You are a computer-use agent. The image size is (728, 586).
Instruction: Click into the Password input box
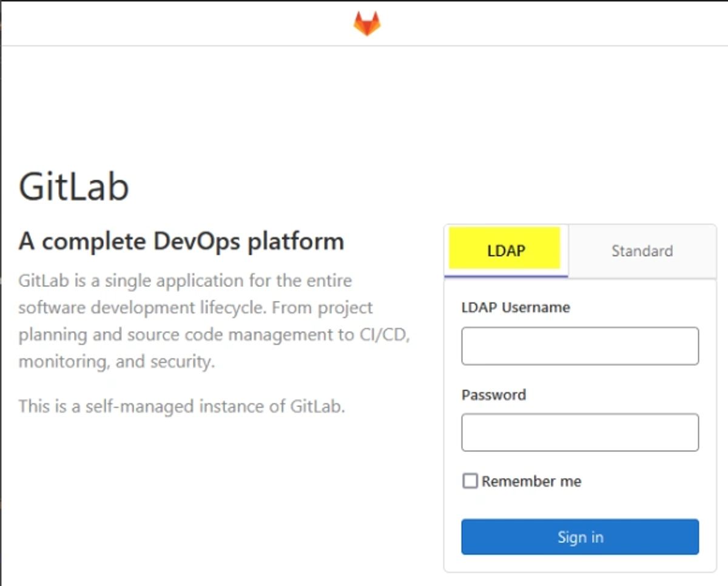coord(580,433)
